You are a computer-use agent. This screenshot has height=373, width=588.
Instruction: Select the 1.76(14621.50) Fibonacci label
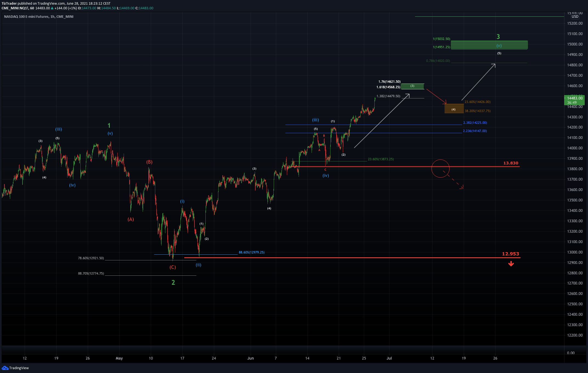389,82
